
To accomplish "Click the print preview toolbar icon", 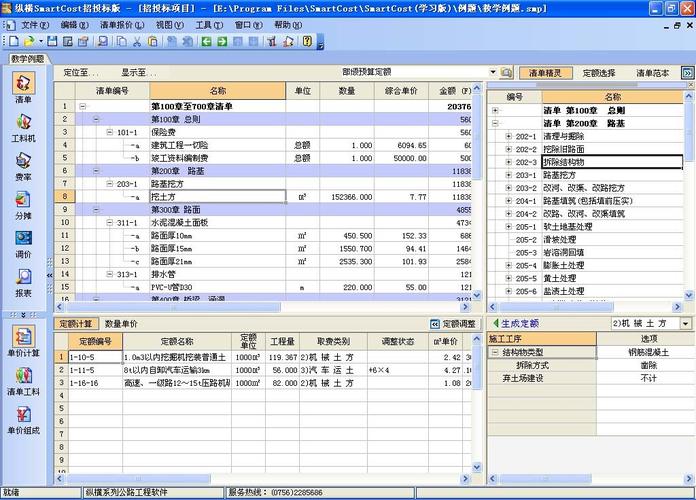I will (x=103, y=42).
